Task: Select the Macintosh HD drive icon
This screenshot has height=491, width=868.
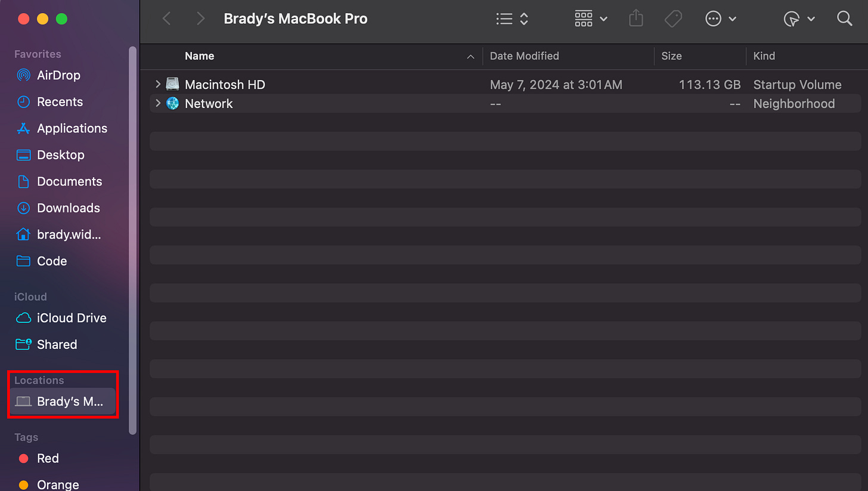Action: [x=173, y=85]
